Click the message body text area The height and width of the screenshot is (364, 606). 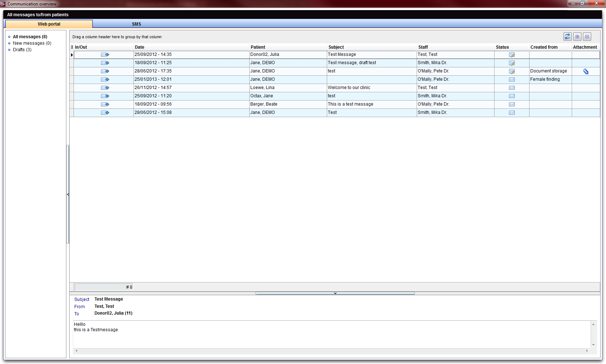point(331,334)
